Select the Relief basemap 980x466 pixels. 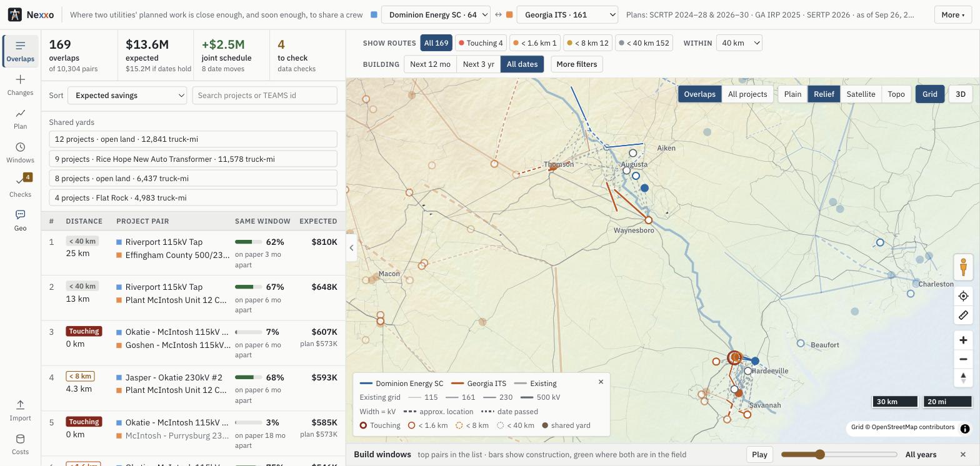click(x=824, y=94)
